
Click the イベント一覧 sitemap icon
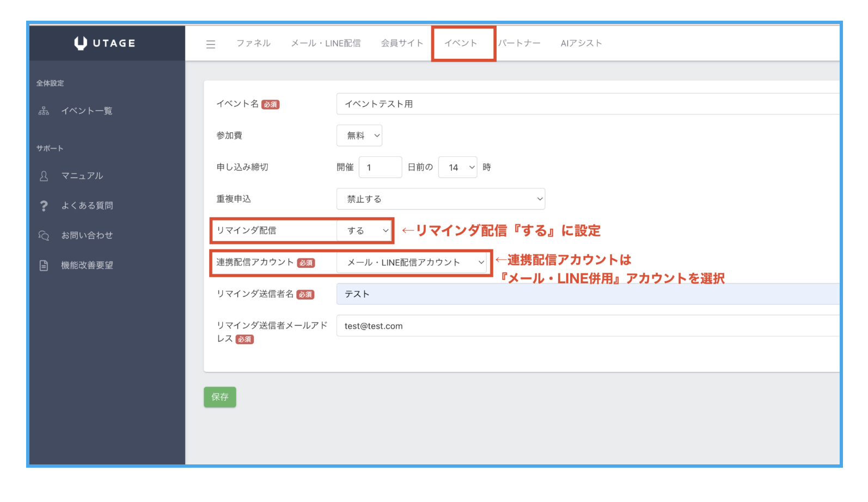[x=44, y=111]
